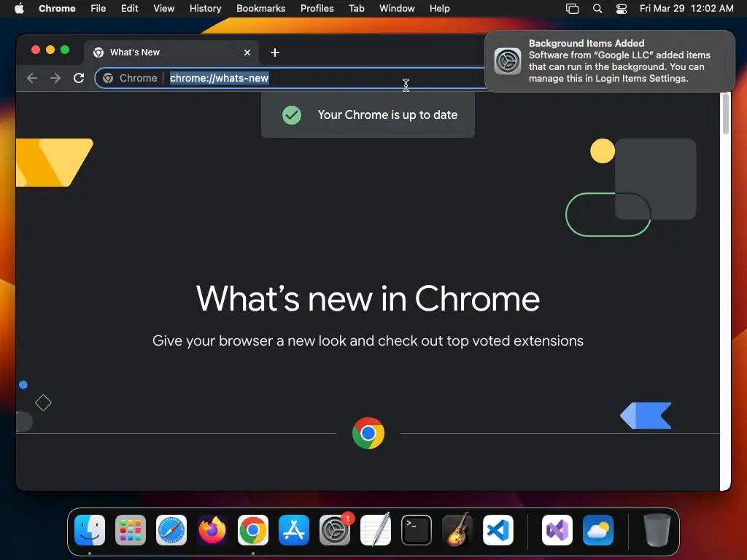
Task: Open the History menu
Action: [x=205, y=8]
